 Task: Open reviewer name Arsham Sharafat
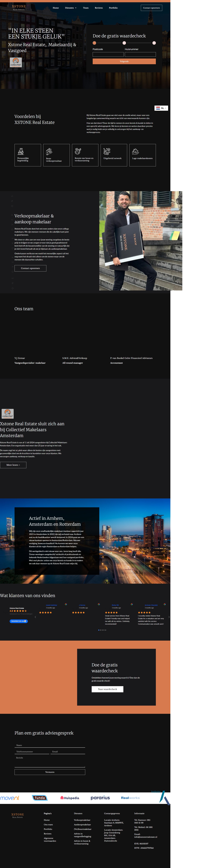click(151, 605)
